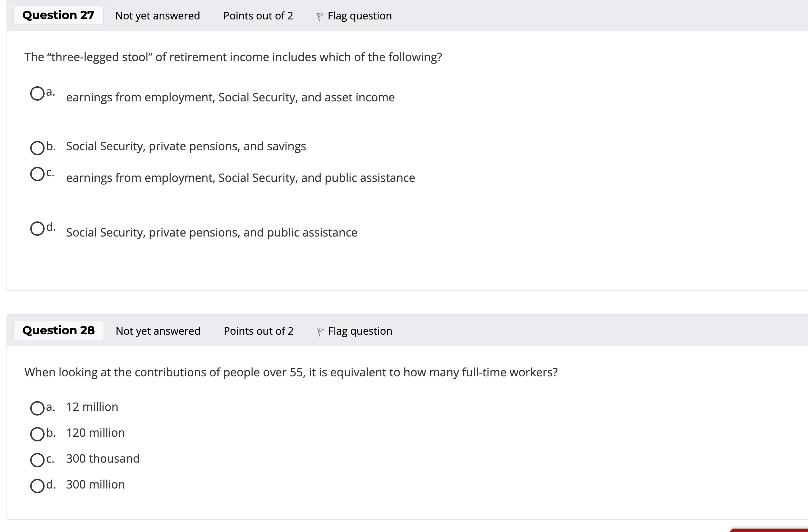Click Flag question link for Question 27
Image resolution: width=808 pixels, height=532 pixels.
pyautogui.click(x=359, y=16)
